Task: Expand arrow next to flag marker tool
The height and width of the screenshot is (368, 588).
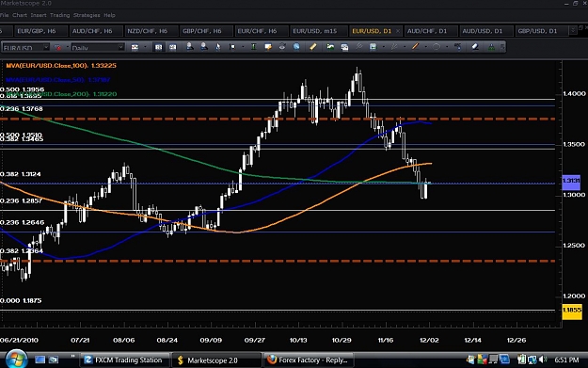Action: point(243,47)
